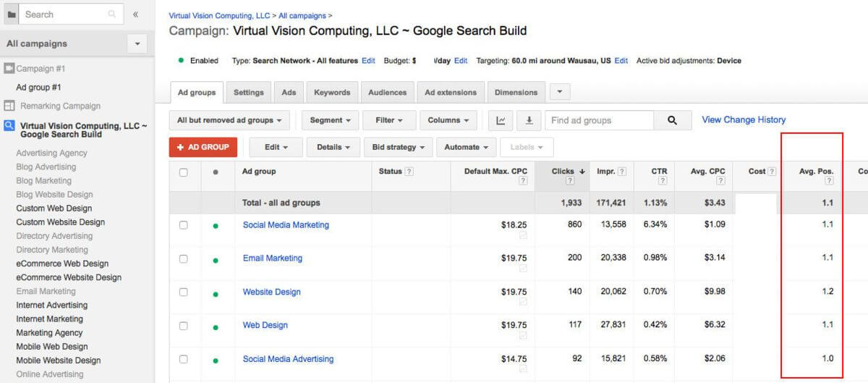This screenshot has width=868, height=383.
Task: Click green status dot for Web Design
Action: click(x=215, y=327)
